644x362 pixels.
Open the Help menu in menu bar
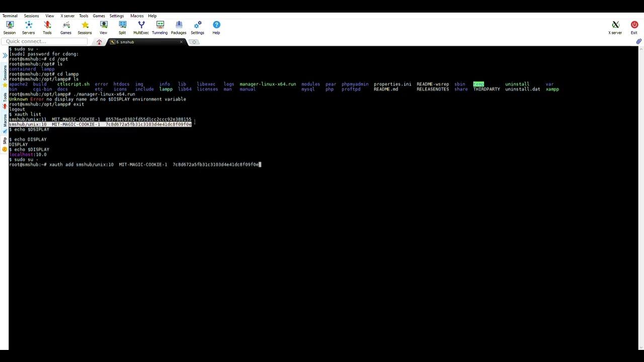pyautogui.click(x=152, y=16)
